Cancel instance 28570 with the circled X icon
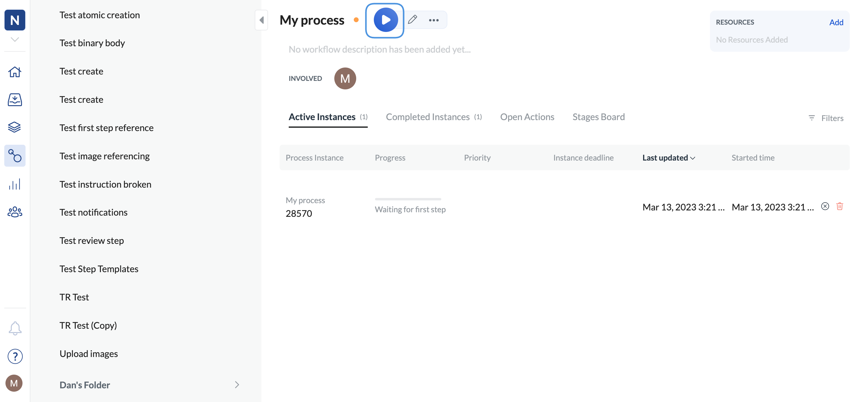Viewport: 868px width, 402px height. click(x=825, y=206)
